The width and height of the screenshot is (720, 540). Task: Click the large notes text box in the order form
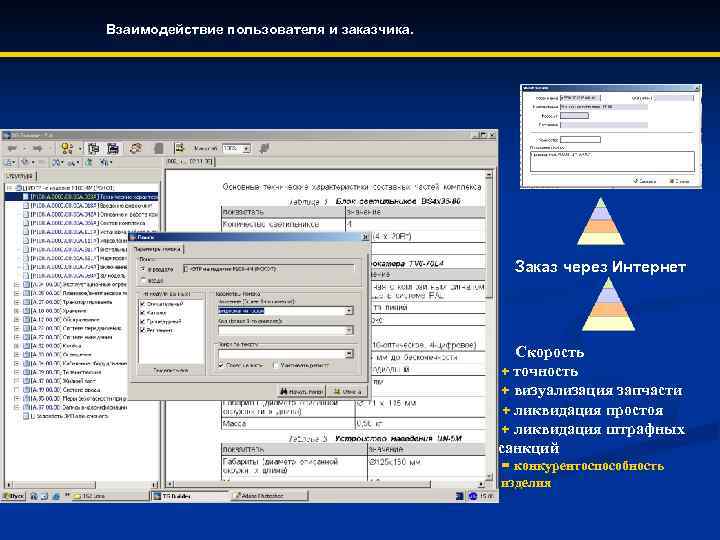612,162
